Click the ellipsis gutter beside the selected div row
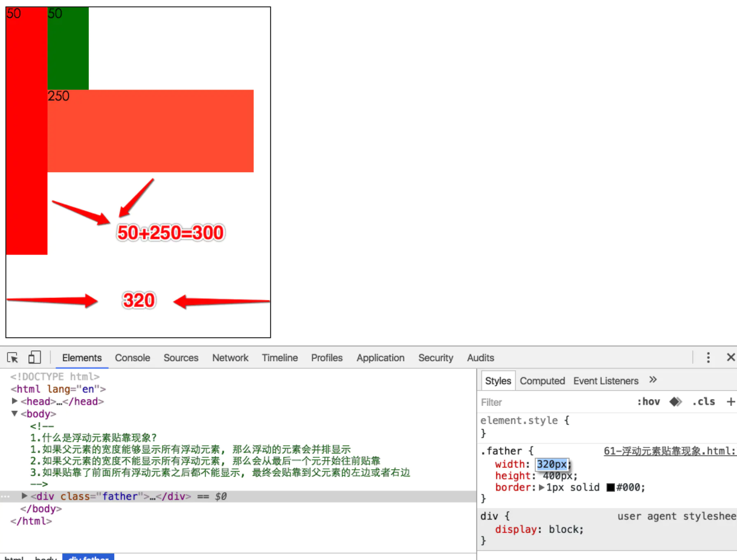Screen dimensions: 737x560 5,496
